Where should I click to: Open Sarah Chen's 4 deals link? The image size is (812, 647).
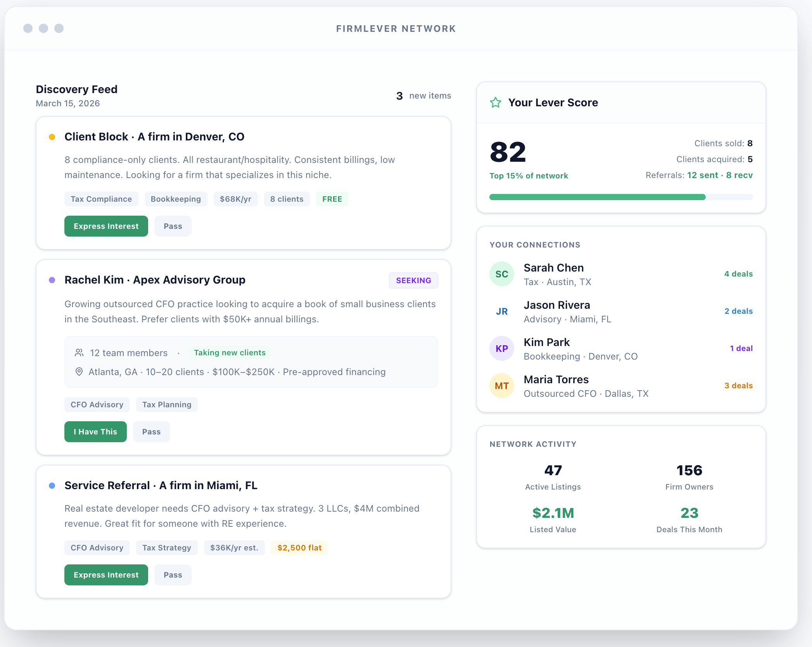point(738,274)
